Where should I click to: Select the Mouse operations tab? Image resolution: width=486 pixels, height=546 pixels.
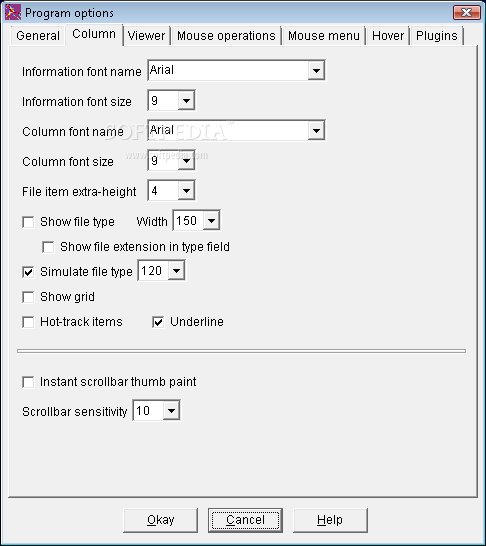(226, 36)
